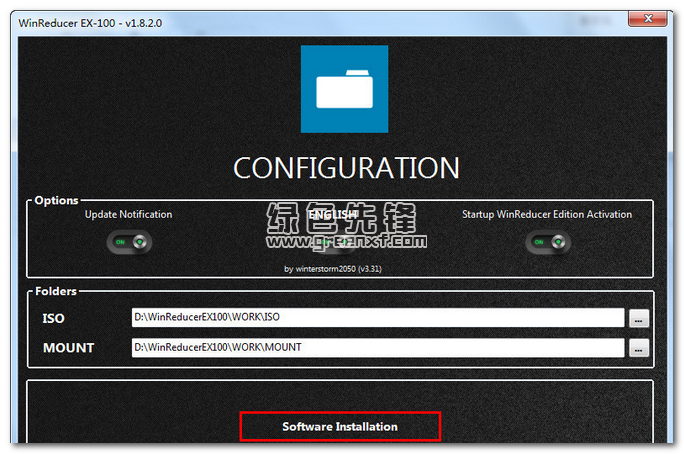684x454 pixels.
Task: Click the ISO label
Action: tap(54, 318)
